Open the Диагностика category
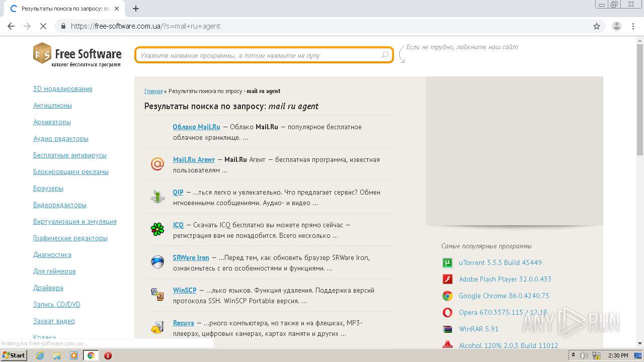The width and height of the screenshot is (644, 362). 52,254
